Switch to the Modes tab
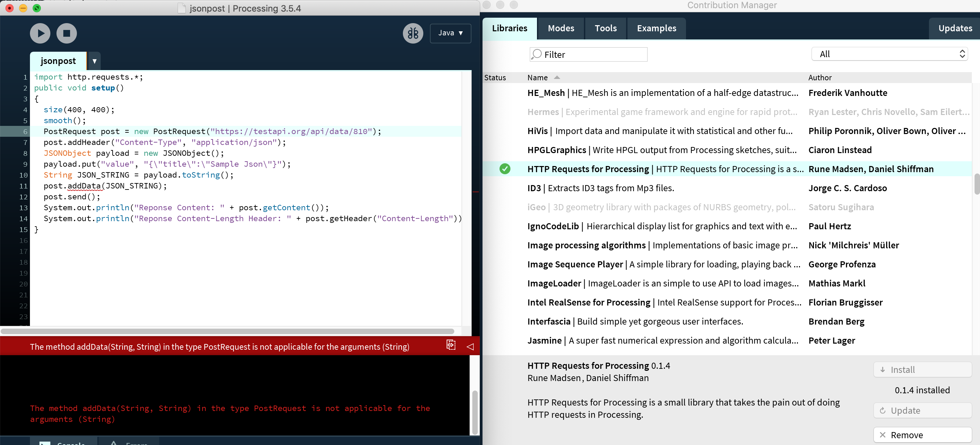Screen dimensions: 980x445 point(561,29)
